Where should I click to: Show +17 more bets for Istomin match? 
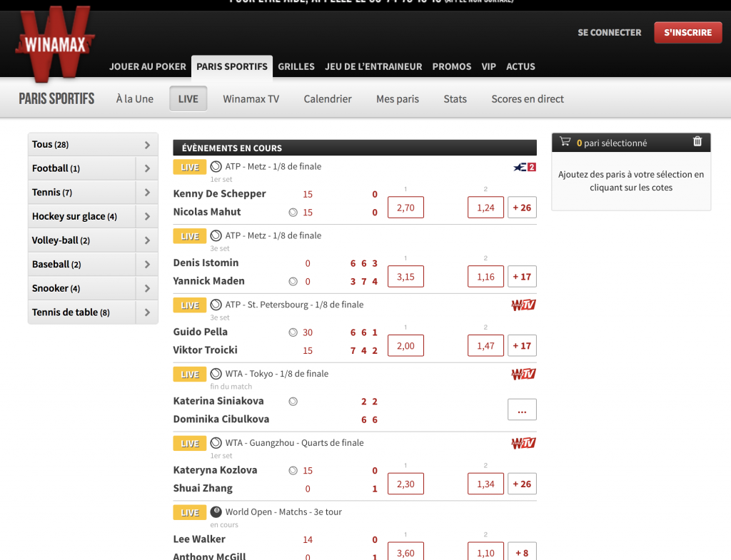[522, 277]
